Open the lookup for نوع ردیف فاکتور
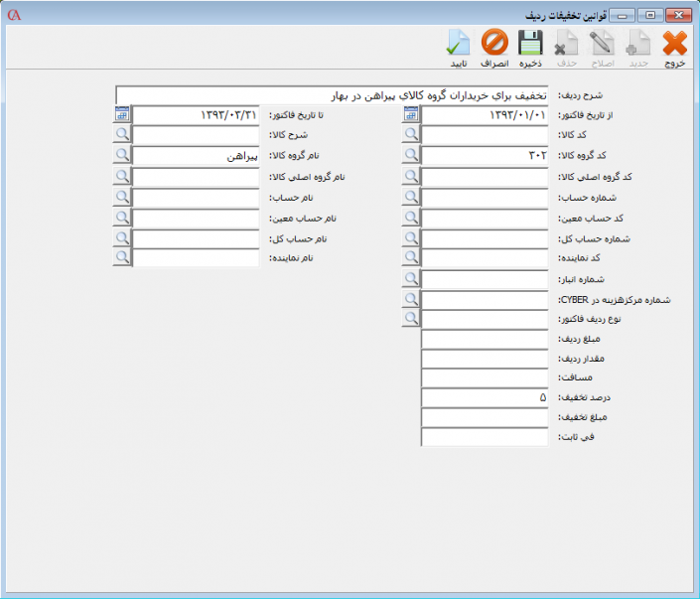700x599 pixels. [x=412, y=319]
